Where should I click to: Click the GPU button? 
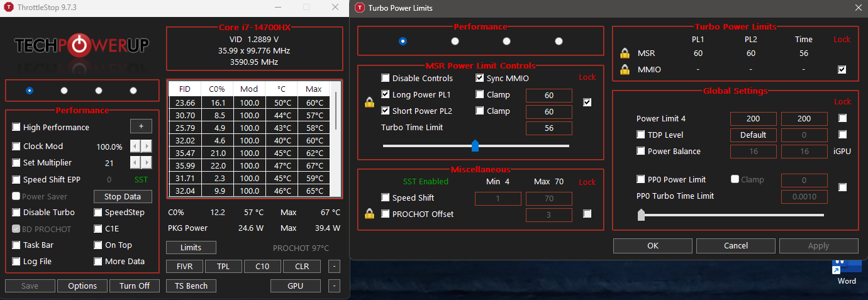(x=296, y=286)
